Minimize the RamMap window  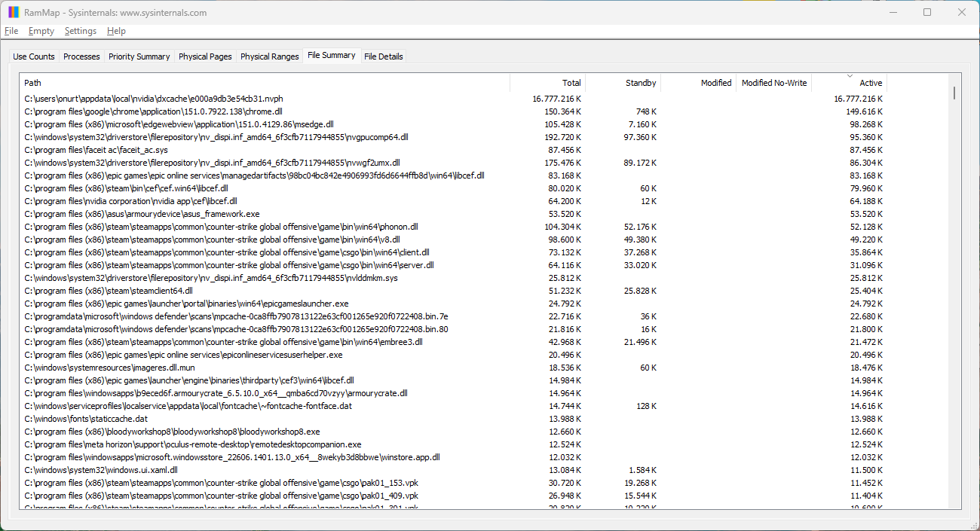coord(893,12)
